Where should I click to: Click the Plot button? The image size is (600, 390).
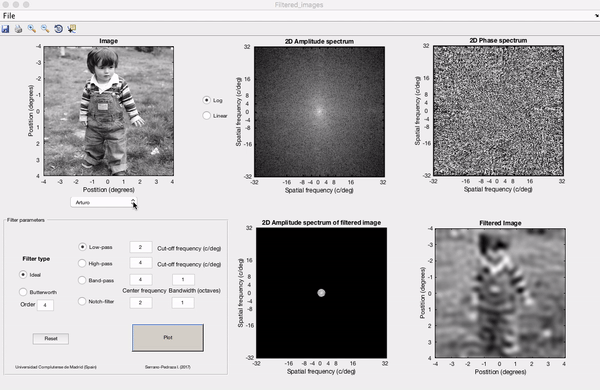168,338
